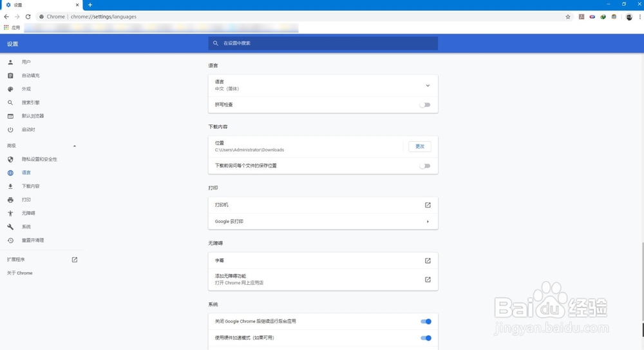The width and height of the screenshot is (644, 350).
Task: Open external link icon for 打印机
Action: [x=428, y=205]
